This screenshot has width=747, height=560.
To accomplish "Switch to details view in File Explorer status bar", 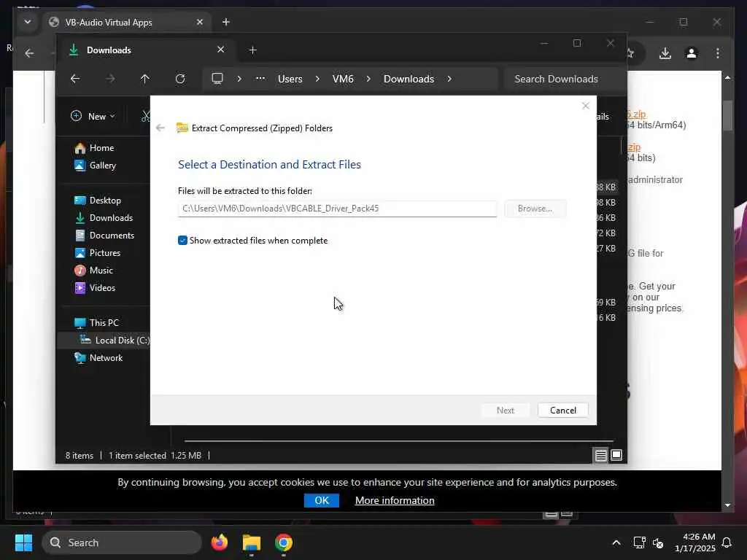I will click(600, 455).
